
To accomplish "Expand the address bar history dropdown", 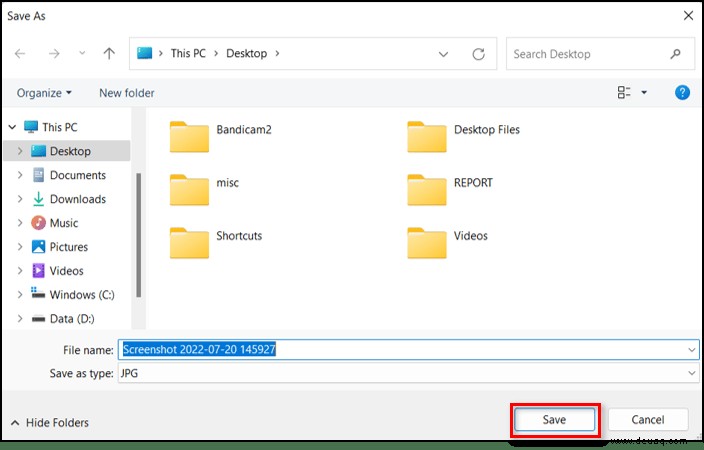I will [x=443, y=54].
